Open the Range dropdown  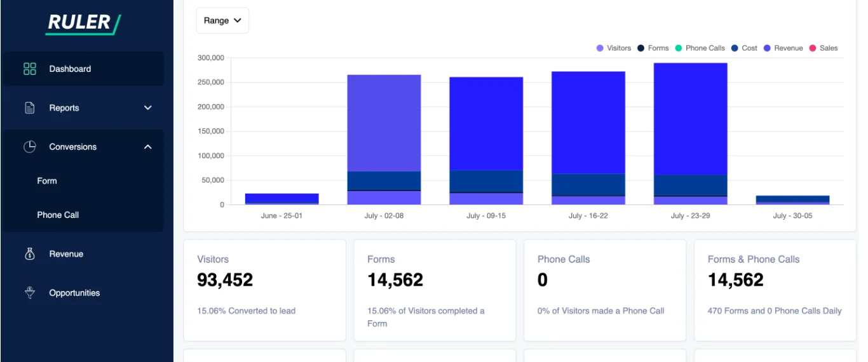[222, 20]
